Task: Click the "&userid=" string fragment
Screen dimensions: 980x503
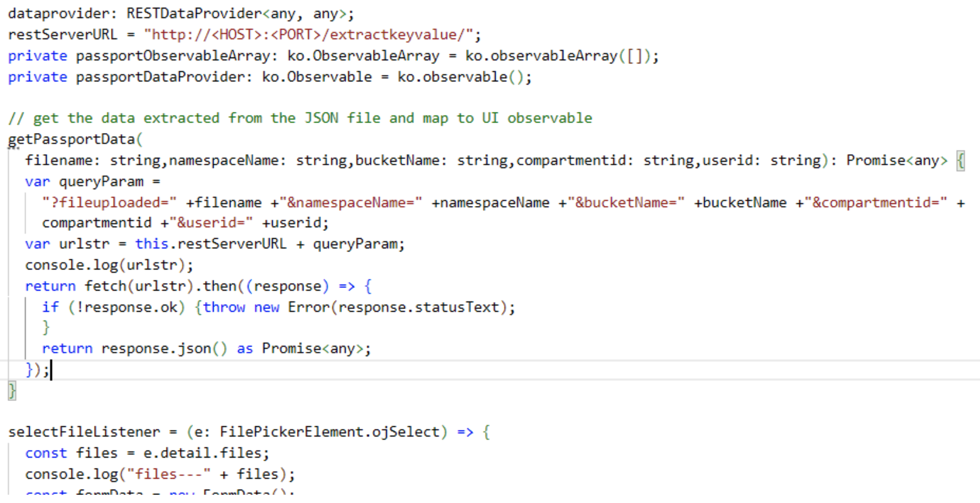Action: tap(211, 222)
